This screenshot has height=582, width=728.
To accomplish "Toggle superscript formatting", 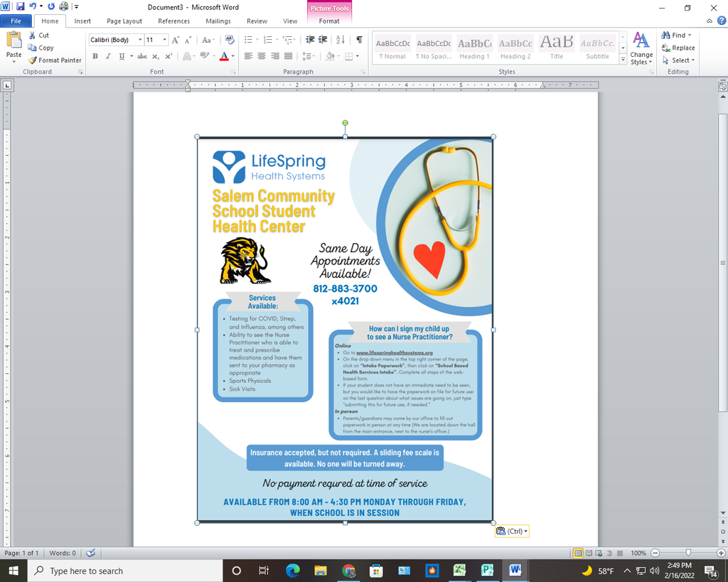I will (x=168, y=56).
